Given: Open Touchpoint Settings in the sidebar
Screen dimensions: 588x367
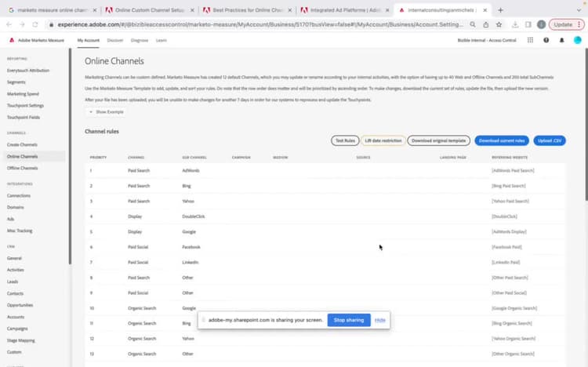Looking at the screenshot, I should tap(26, 105).
